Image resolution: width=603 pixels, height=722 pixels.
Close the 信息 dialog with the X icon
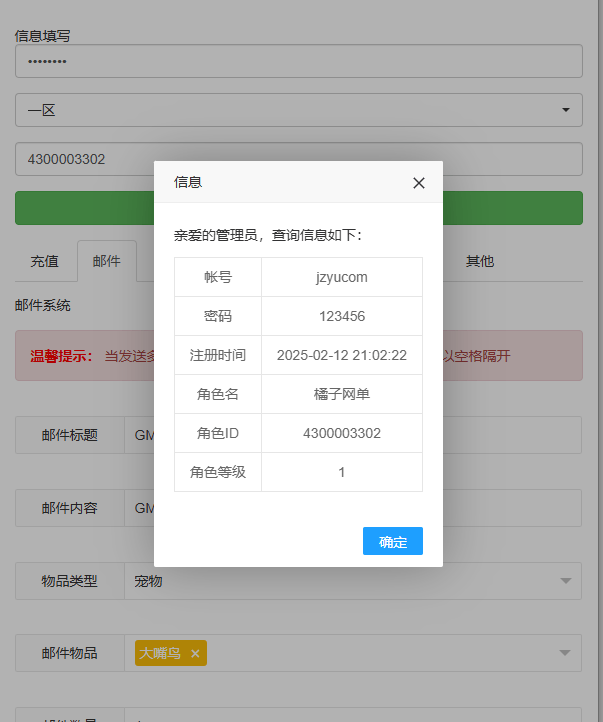pyautogui.click(x=419, y=183)
